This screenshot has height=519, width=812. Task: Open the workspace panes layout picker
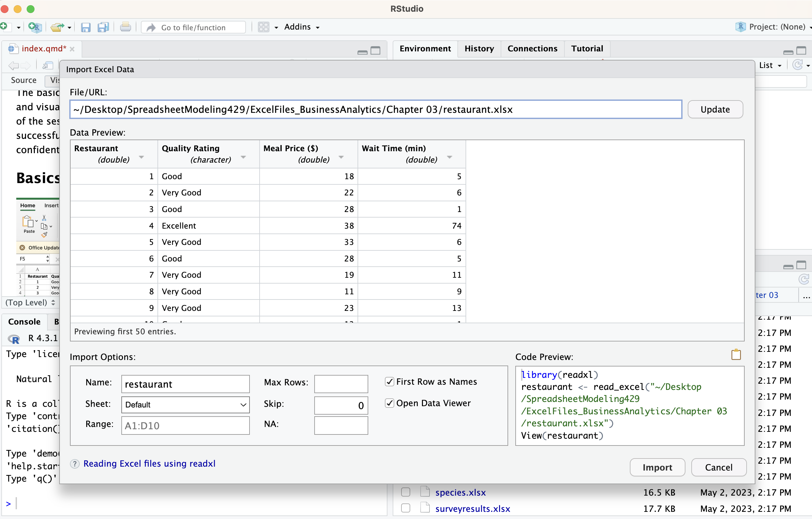coord(264,27)
